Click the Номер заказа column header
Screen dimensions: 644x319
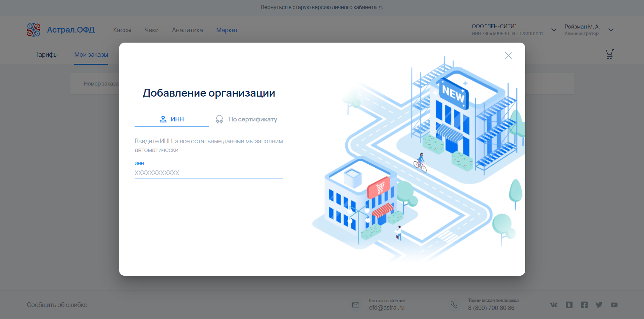pyautogui.click(x=101, y=84)
